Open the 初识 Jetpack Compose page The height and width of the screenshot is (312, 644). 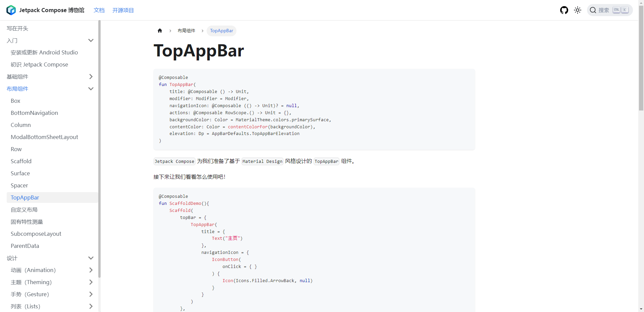point(39,64)
